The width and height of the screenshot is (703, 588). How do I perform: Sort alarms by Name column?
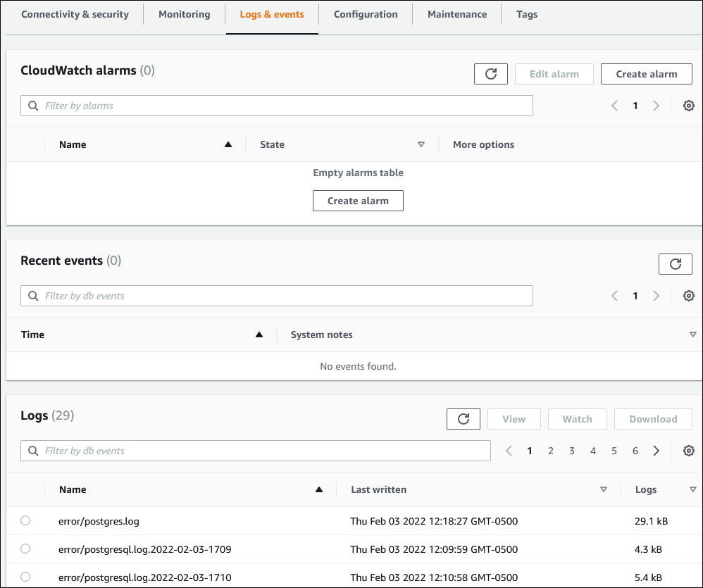[228, 144]
